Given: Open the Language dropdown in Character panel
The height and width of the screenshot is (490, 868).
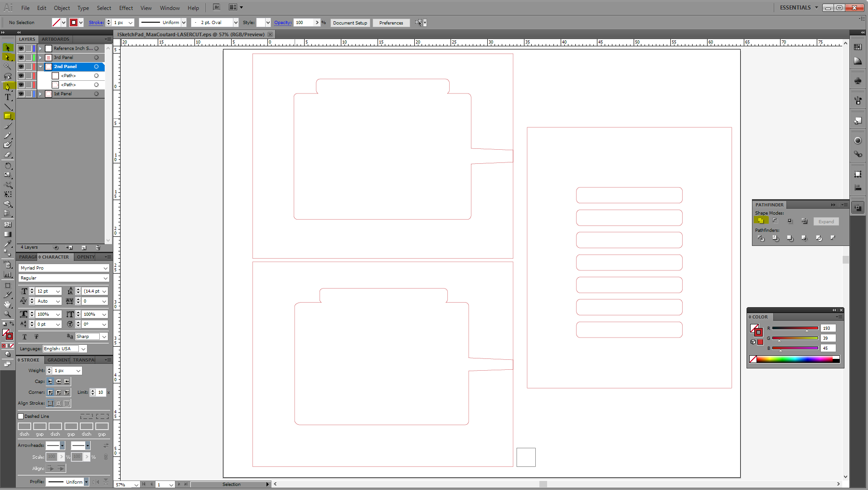Looking at the screenshot, I should point(83,349).
